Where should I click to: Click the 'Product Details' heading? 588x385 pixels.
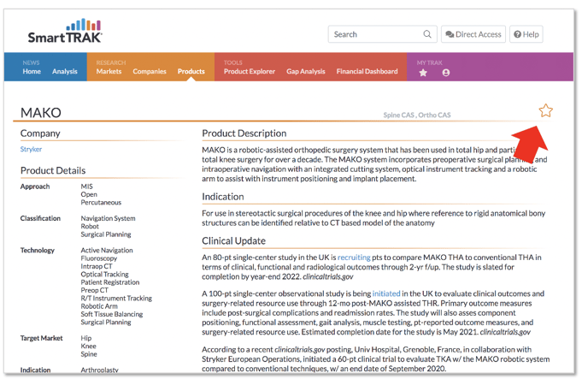click(53, 170)
